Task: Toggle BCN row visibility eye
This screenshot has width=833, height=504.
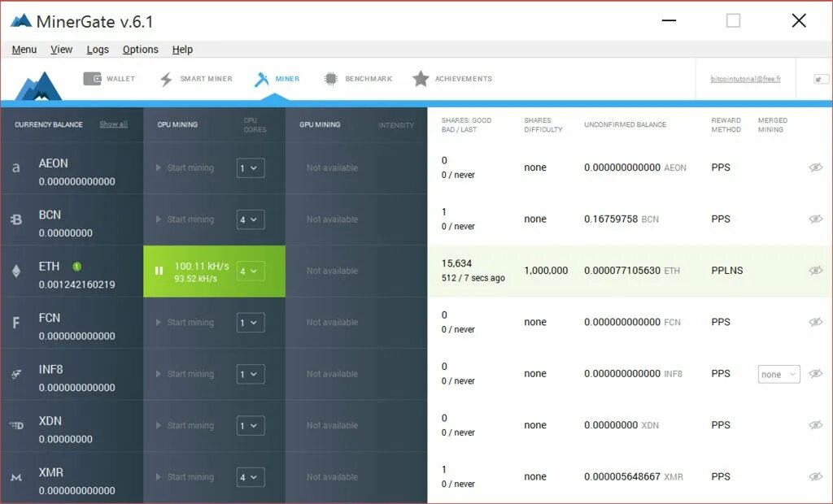Action: [815, 219]
